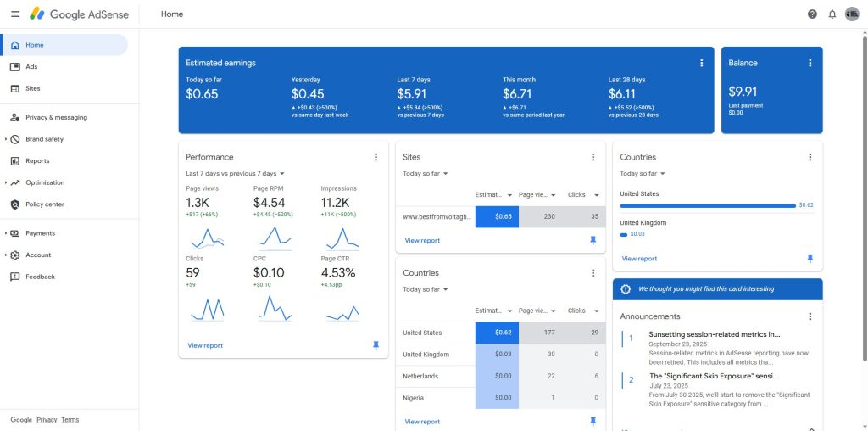Expand Brand safety in the sidebar
868x431 pixels.
coord(44,139)
